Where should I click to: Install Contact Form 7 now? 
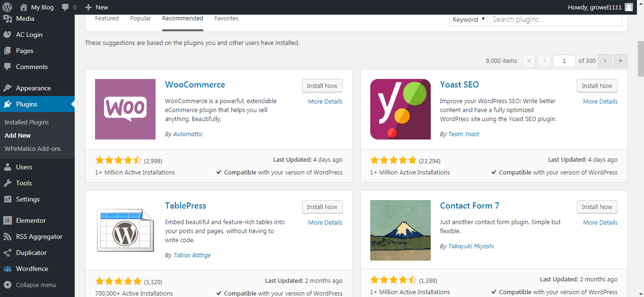pos(597,207)
